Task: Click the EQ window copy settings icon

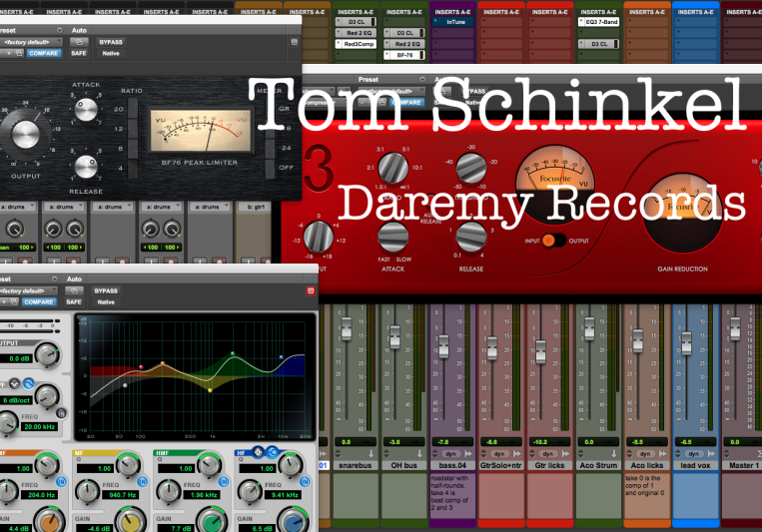Action: (14, 301)
